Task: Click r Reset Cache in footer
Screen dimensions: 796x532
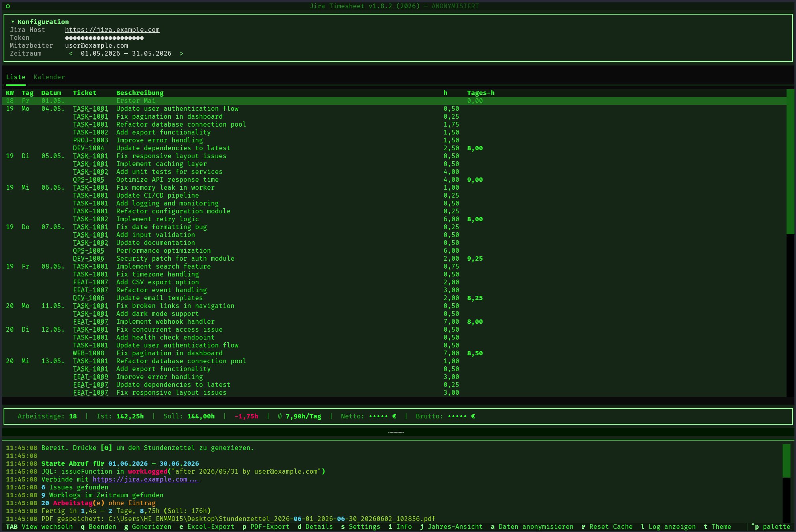Action: coord(607,526)
